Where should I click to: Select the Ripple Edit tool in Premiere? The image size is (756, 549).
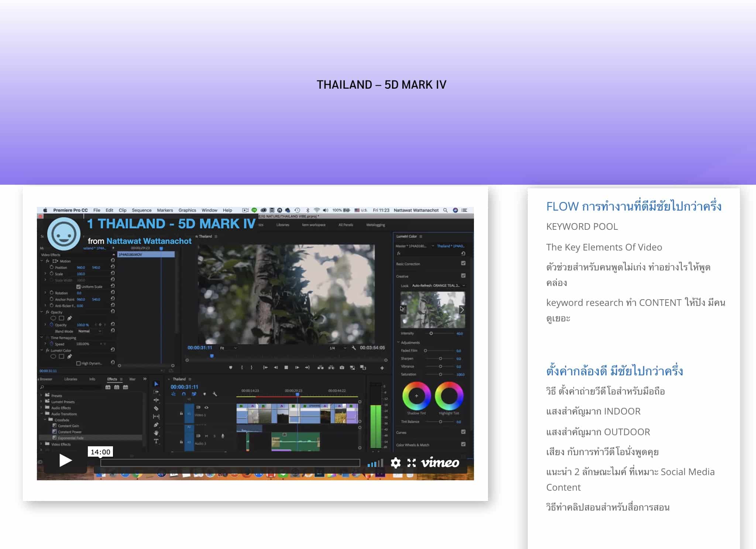coord(156,400)
